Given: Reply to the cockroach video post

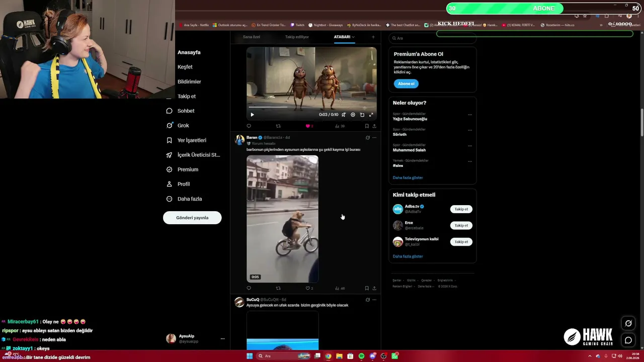Looking at the screenshot, I should point(249,126).
